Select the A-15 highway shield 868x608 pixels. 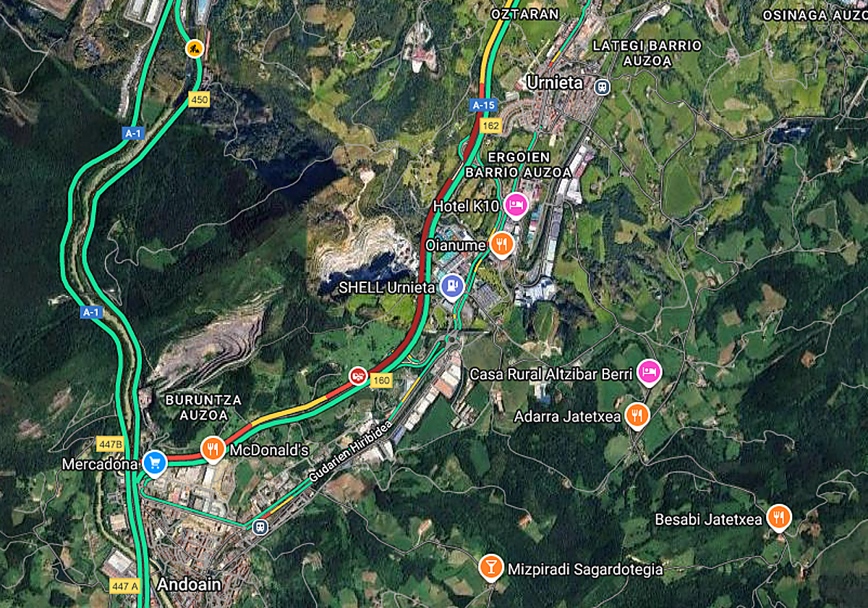click(483, 106)
